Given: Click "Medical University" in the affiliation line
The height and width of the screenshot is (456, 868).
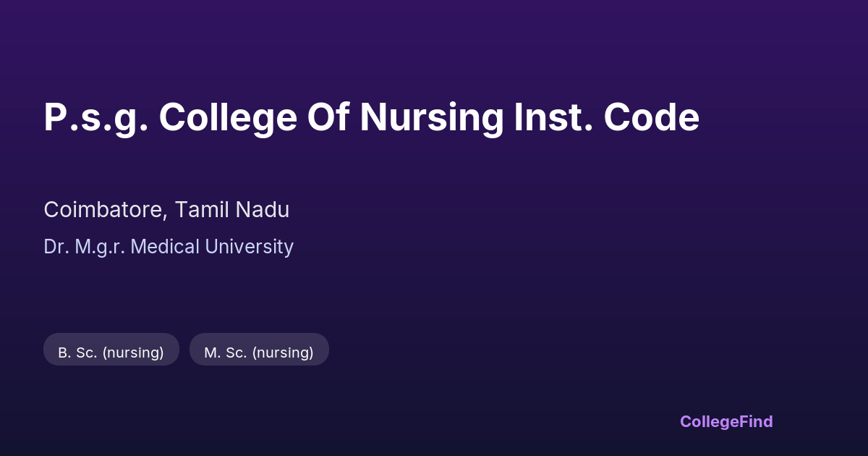Looking at the screenshot, I should click(213, 247).
